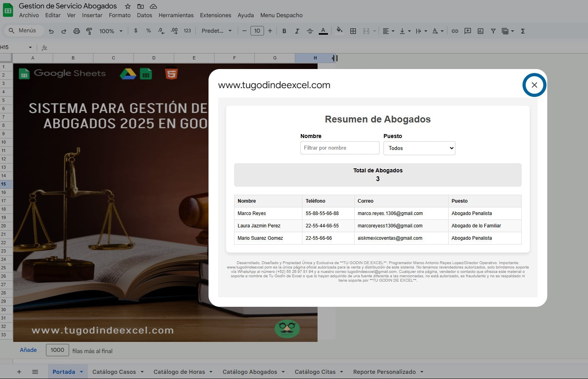
Task: Activate the paint format tool
Action: [x=89, y=31]
